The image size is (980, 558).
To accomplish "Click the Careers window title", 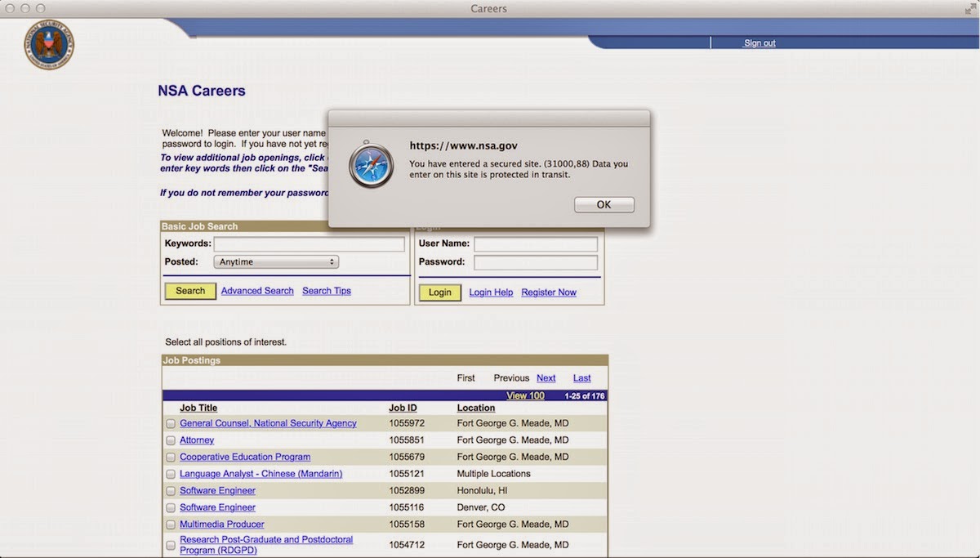I will click(489, 8).
